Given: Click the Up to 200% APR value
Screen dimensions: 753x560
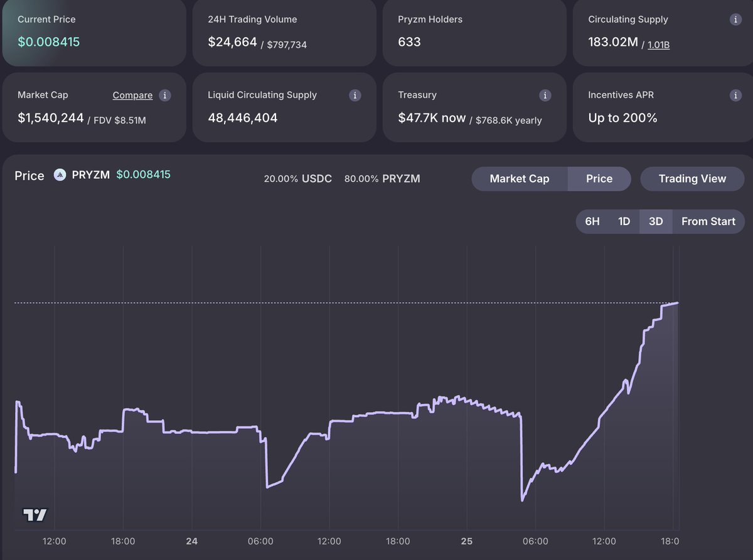Looking at the screenshot, I should [x=622, y=118].
